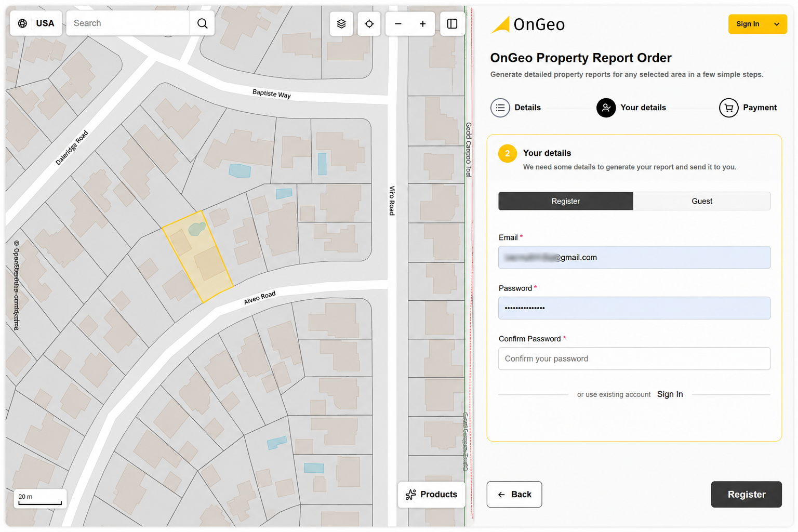The width and height of the screenshot is (798, 532).
Task: Switch to the Guest option
Action: (x=702, y=201)
